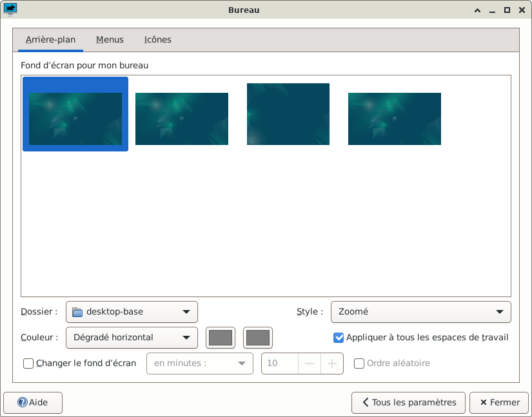Image resolution: width=532 pixels, height=417 pixels.
Task: Expand the Style Zoomé dropdown
Action: (420, 311)
